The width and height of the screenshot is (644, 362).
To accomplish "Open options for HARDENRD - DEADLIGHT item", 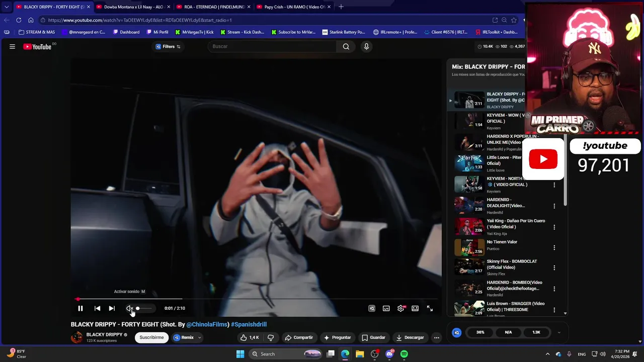I will pyautogui.click(x=554, y=206).
